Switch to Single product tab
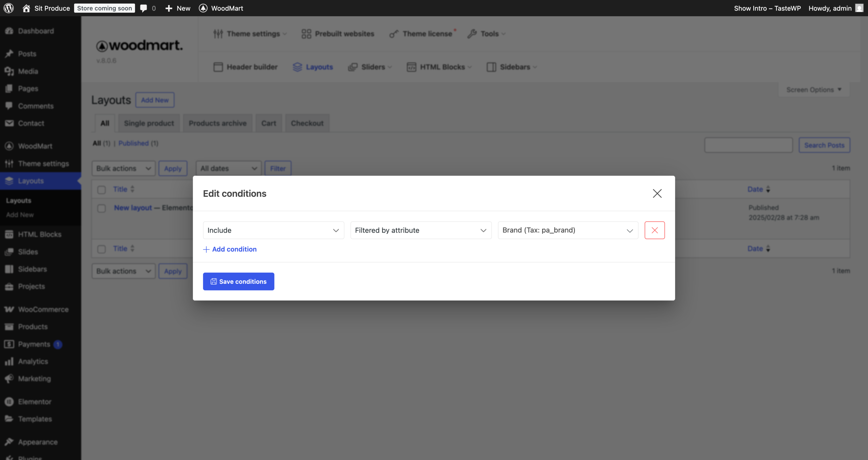 (149, 123)
